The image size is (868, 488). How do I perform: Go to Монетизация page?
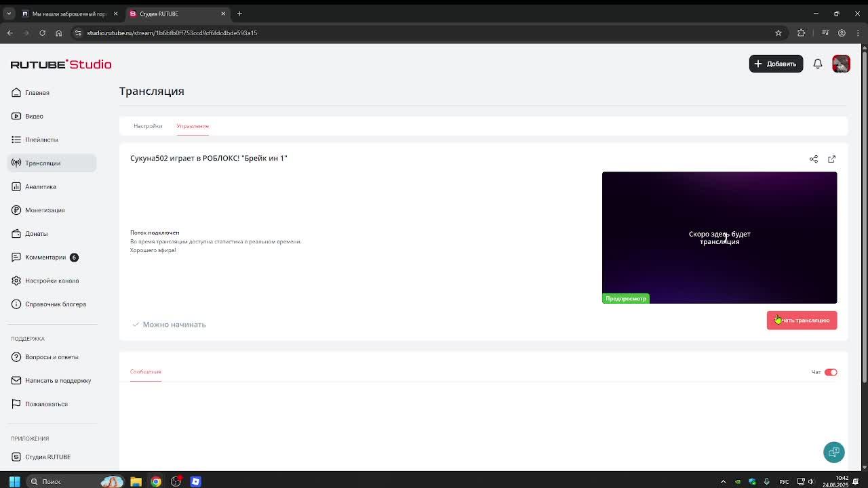pos(45,210)
